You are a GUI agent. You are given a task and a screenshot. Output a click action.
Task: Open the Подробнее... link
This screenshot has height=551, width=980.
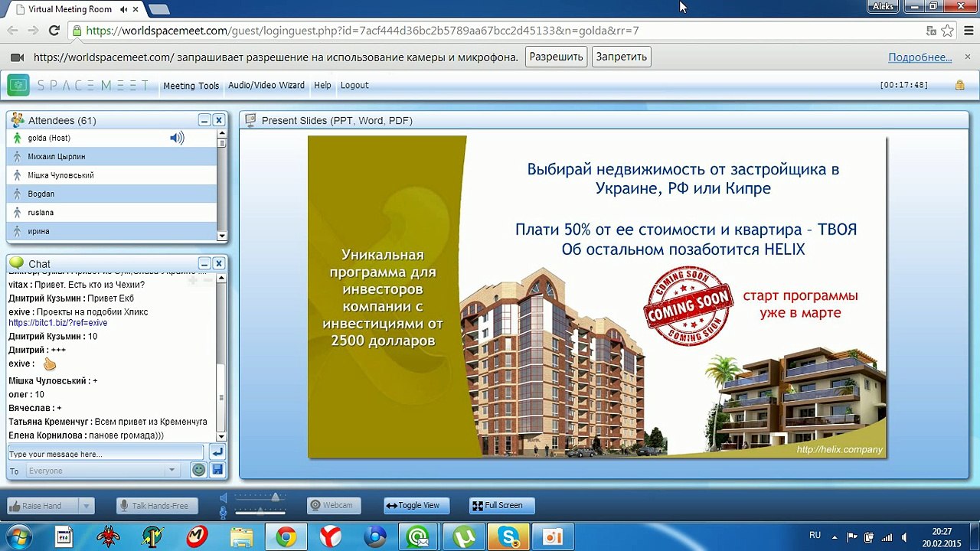click(x=920, y=57)
